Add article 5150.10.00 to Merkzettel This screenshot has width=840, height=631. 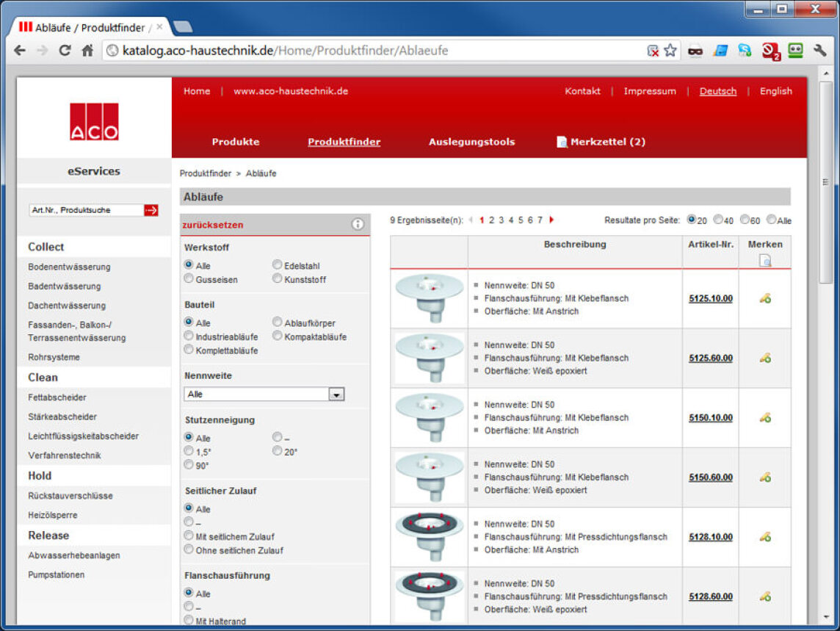765,418
